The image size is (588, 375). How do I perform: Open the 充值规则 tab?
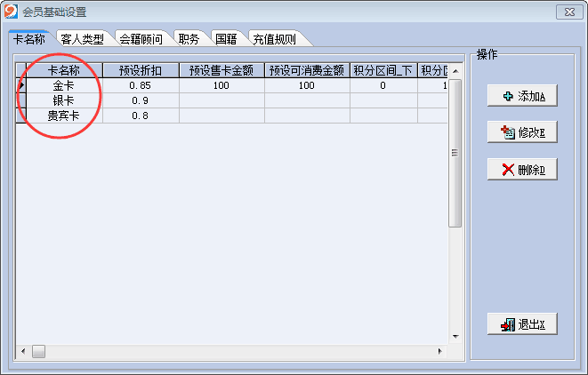[x=274, y=39]
